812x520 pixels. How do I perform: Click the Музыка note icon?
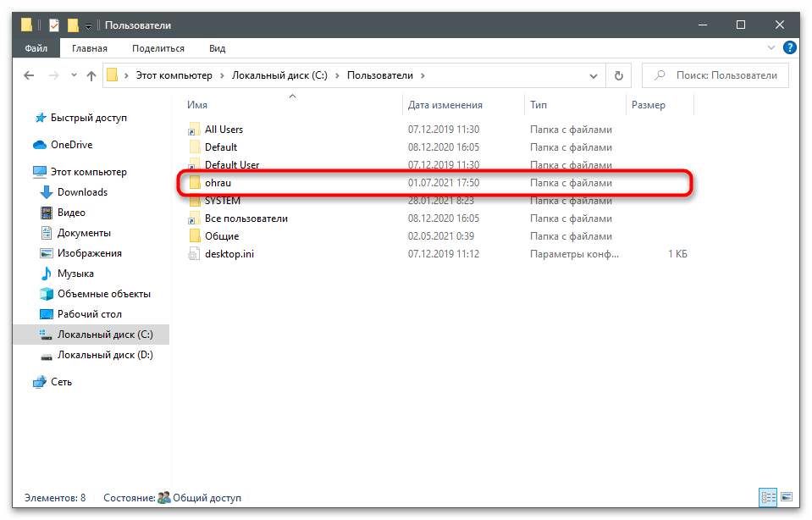(46, 273)
